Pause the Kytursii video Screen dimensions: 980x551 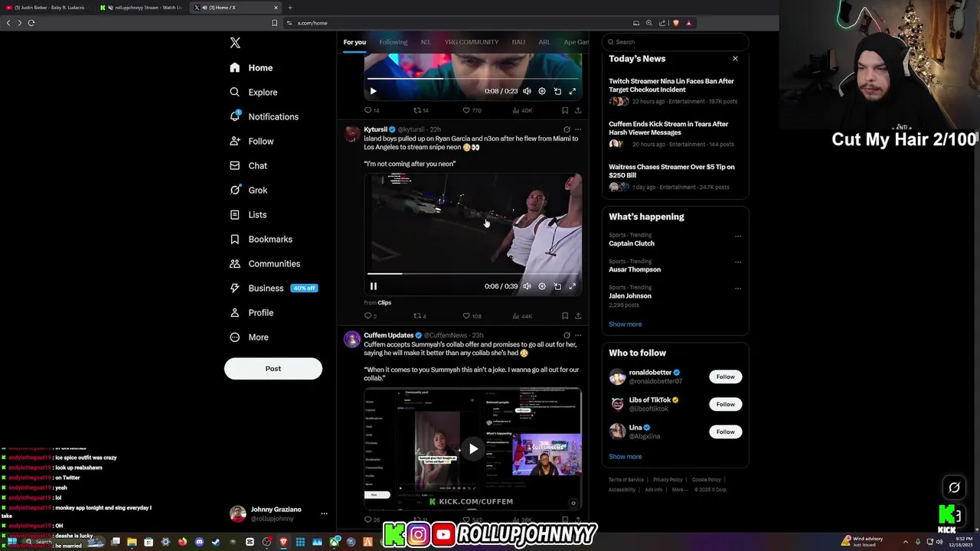[374, 286]
